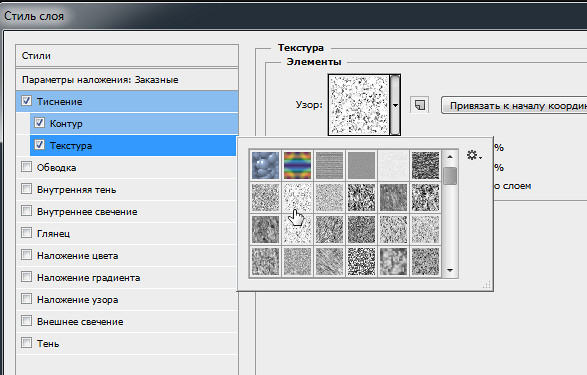The height and width of the screenshot is (375, 587).
Task: Open the Тень row label
Action: 48,344
